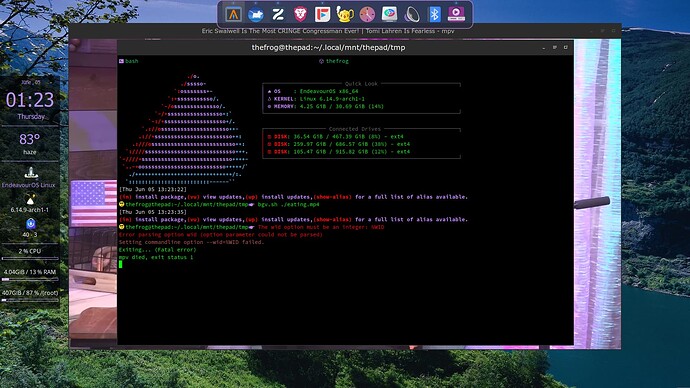Viewport: 690px width, 388px height.
Task: Click the DISK 36.54 GiB / 467.39 GiB line
Action: pyautogui.click(x=335, y=137)
